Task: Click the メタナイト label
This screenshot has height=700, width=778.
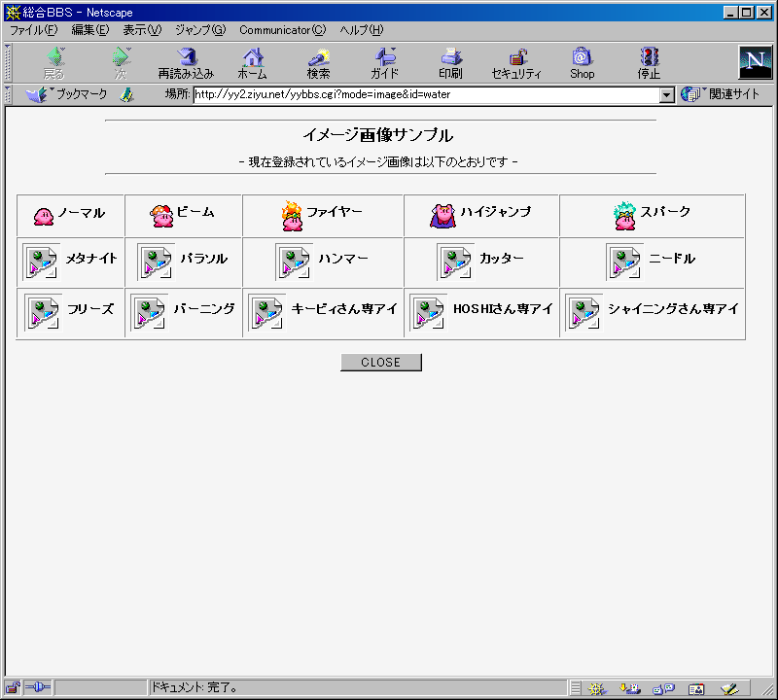Action: tap(91, 259)
